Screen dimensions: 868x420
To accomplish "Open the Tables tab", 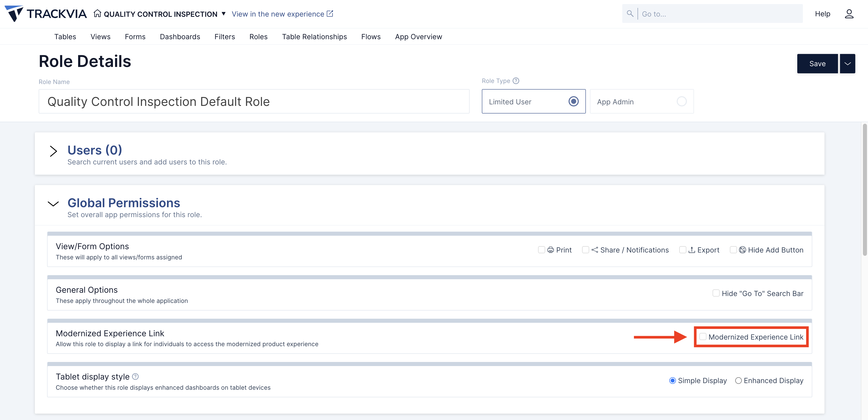I will point(65,37).
